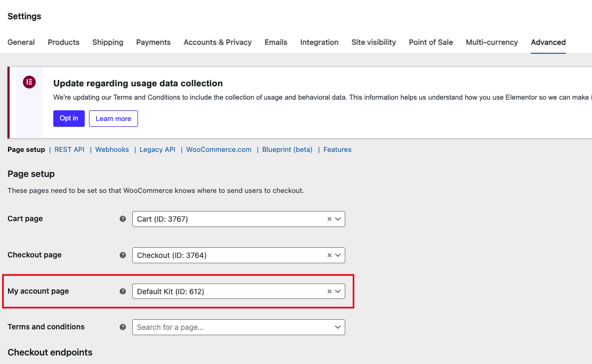
Task: Click the Cart page field label
Action: point(25,219)
